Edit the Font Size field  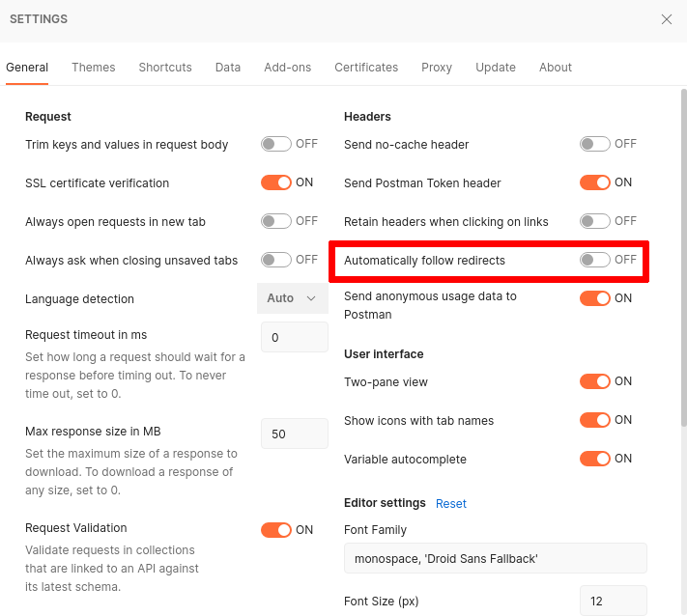pyautogui.click(x=613, y=601)
